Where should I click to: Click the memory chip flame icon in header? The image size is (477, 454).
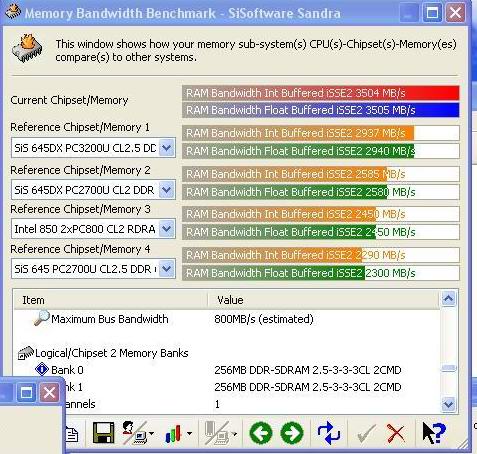pyautogui.click(x=28, y=49)
